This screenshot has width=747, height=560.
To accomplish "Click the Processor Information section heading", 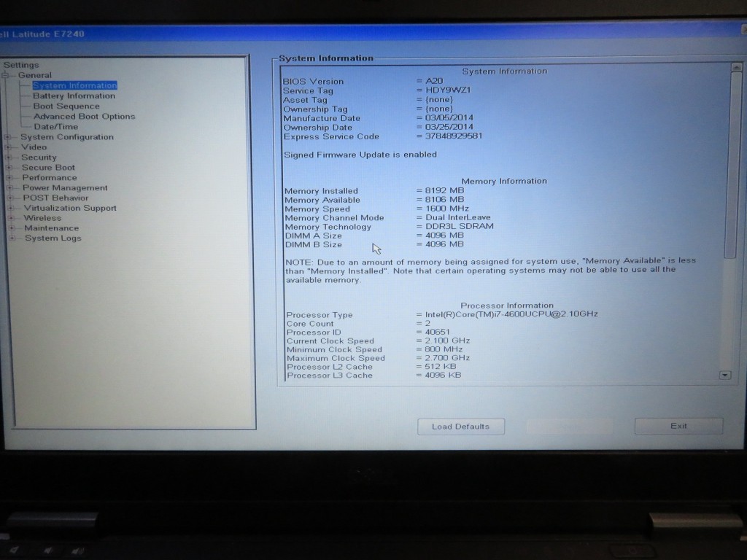I will [x=507, y=306].
